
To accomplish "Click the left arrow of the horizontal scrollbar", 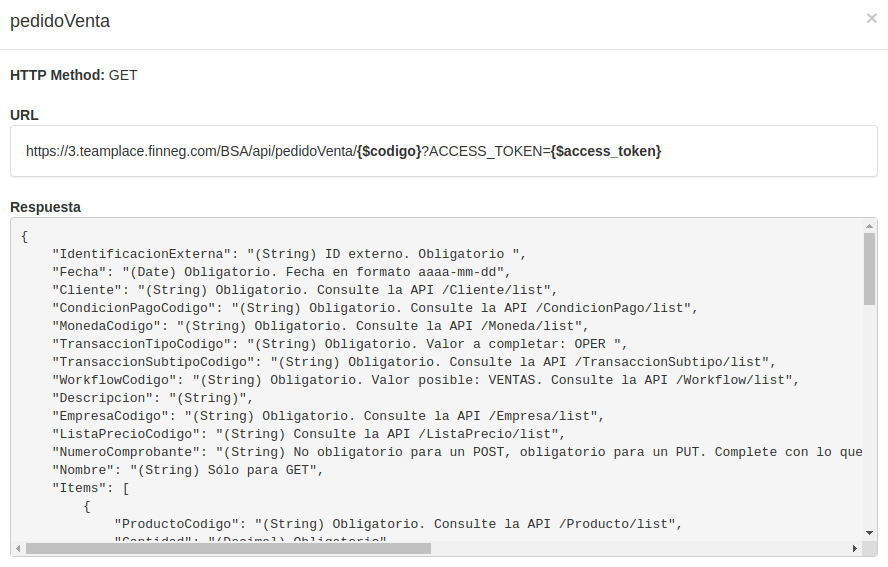I will click(19, 549).
